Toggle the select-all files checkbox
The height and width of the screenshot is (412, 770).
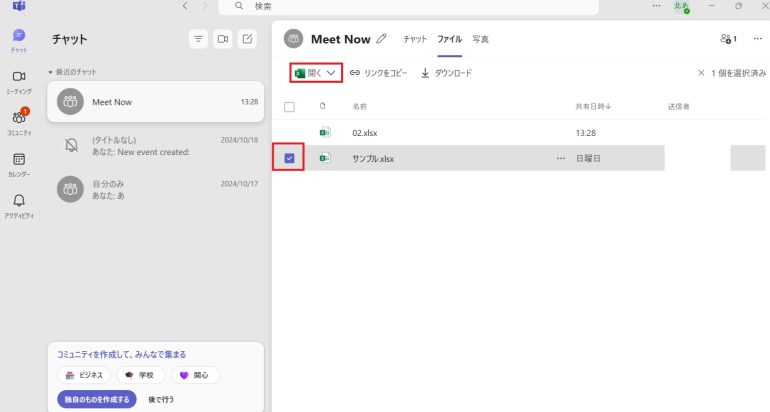pyautogui.click(x=290, y=106)
